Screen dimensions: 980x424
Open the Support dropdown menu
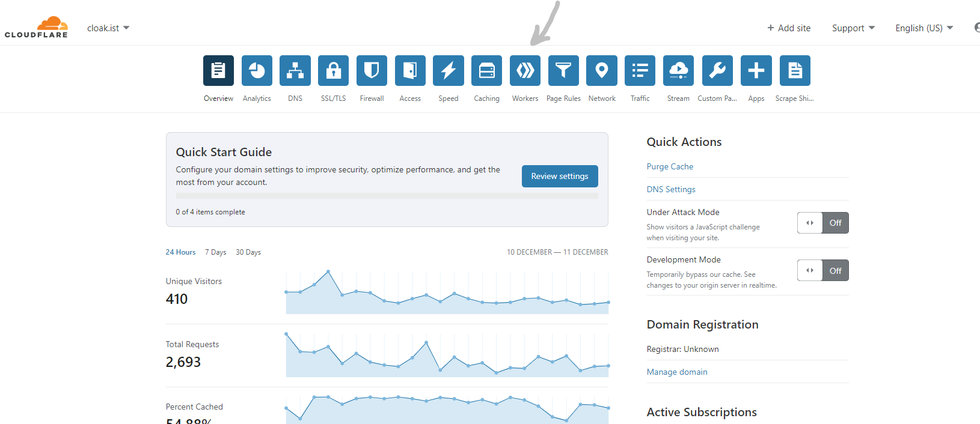click(853, 28)
